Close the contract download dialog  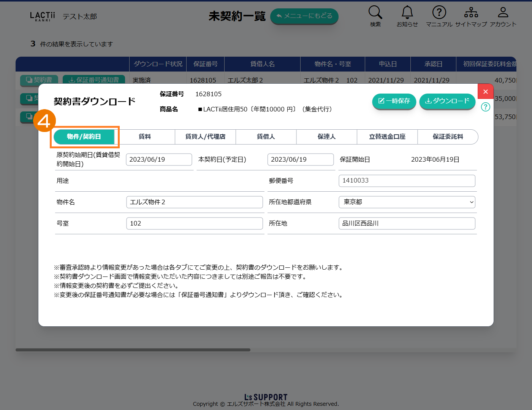[485, 92]
